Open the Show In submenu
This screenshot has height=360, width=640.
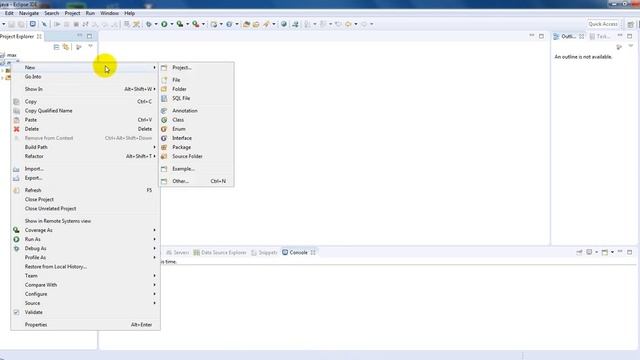(x=85, y=89)
